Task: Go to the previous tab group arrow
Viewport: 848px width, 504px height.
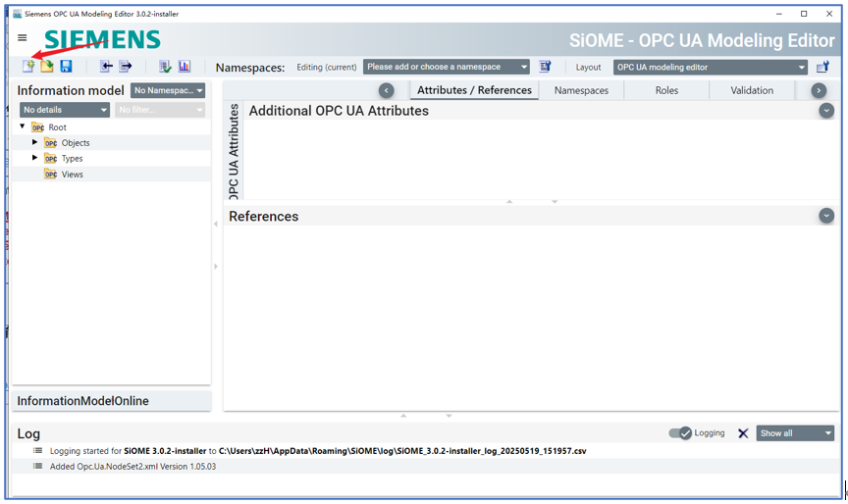Action: click(386, 90)
